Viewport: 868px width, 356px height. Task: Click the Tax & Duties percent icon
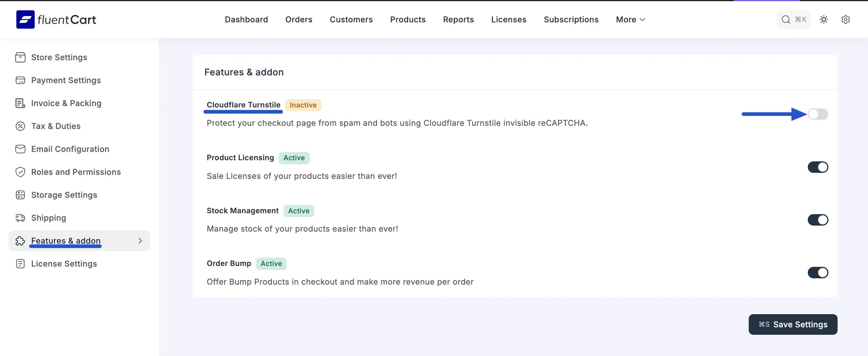20,126
